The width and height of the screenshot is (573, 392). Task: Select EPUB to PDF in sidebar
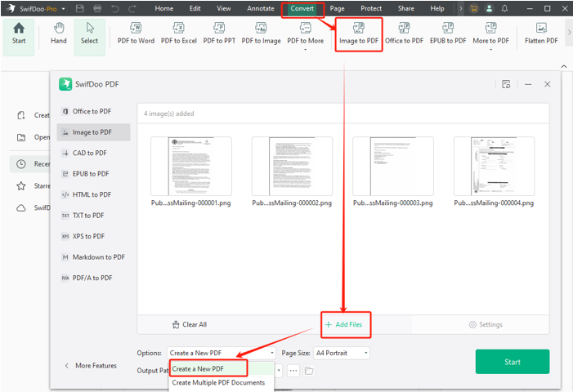click(93, 174)
